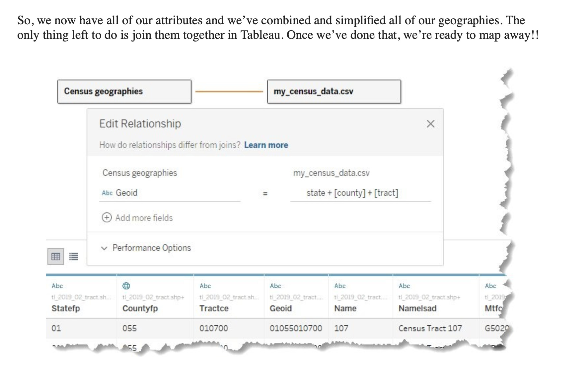This screenshot has height=369, width=588.
Task: Select the Statefp column header
Action: (66, 308)
